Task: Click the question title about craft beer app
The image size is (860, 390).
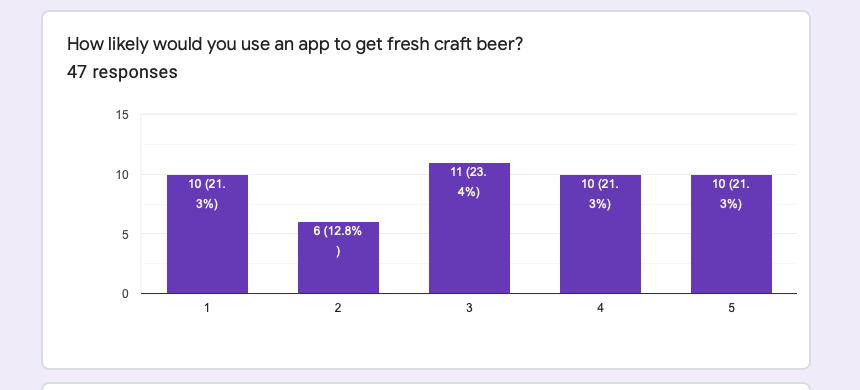Action: pyautogui.click(x=295, y=44)
